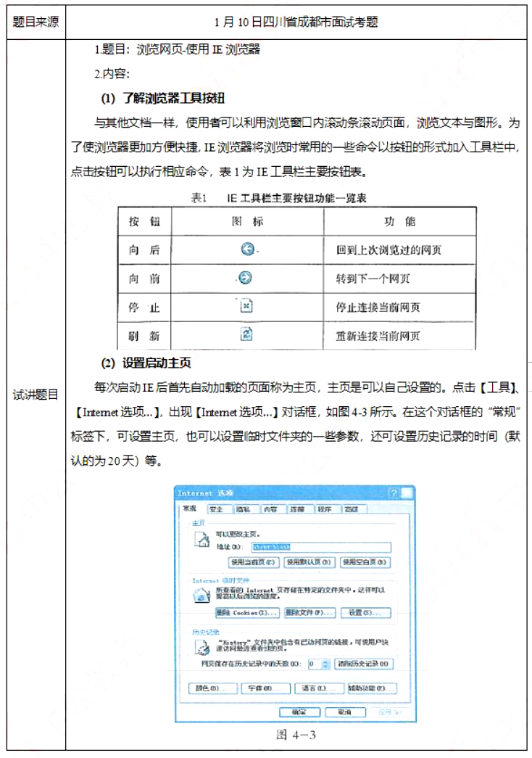The width and height of the screenshot is (532, 758).
Task: Click the heading (2) 设置启动主页
Action: point(146,363)
